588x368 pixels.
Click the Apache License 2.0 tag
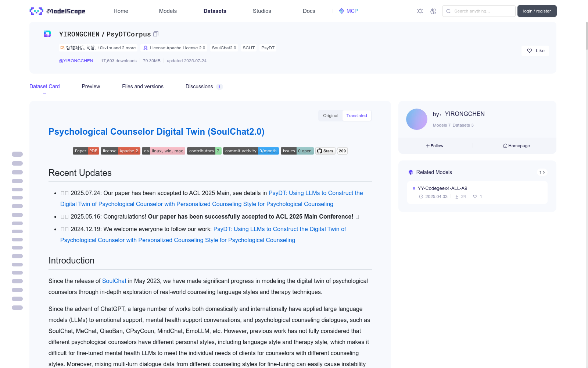coord(174,48)
